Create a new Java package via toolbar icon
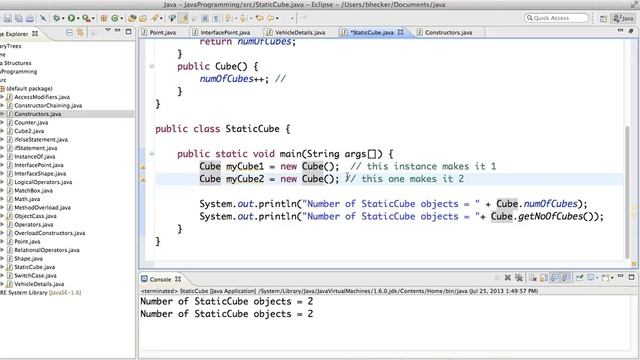Image resolution: width=640 pixels, height=360 pixels. pos(104,18)
